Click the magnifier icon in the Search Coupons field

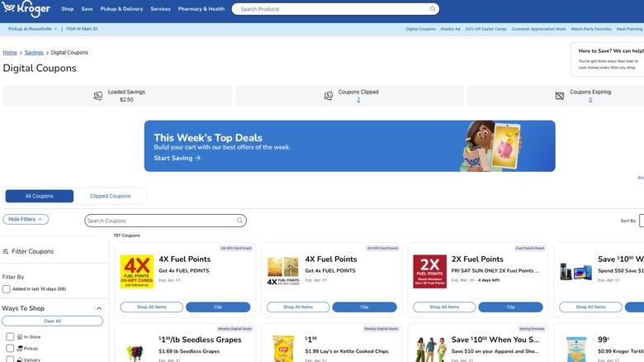[240, 221]
